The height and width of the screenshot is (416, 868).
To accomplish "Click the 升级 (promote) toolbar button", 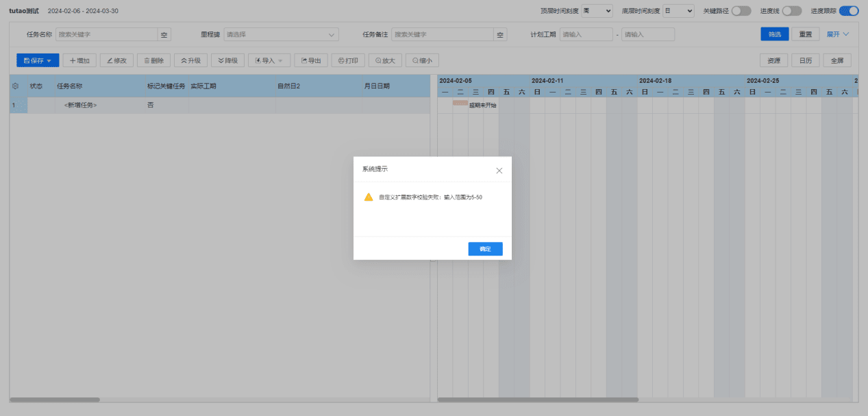I will [x=190, y=60].
